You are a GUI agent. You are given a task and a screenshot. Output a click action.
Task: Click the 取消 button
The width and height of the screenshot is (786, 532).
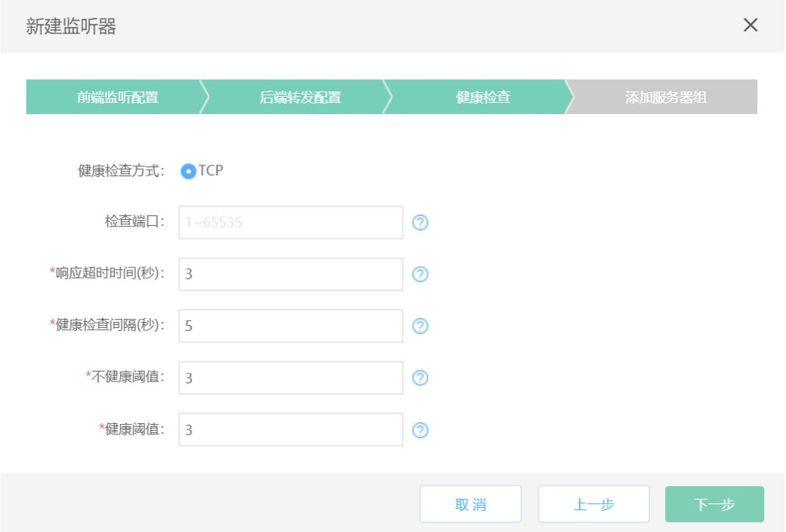(470, 504)
